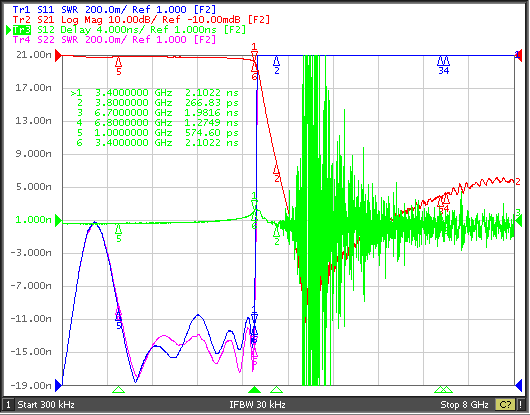Select the marker 1 row reading 3.4 GHz
Viewport: 530px width, 415px height.
pyautogui.click(x=154, y=93)
